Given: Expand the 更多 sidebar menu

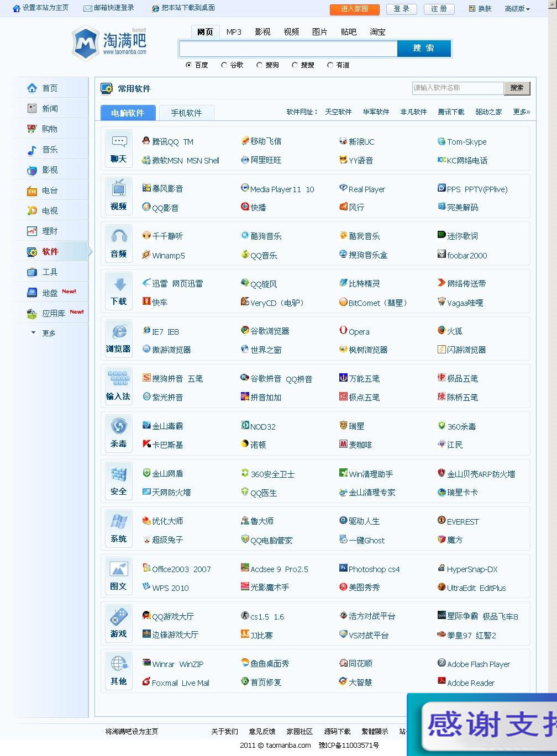Looking at the screenshot, I should [44, 333].
